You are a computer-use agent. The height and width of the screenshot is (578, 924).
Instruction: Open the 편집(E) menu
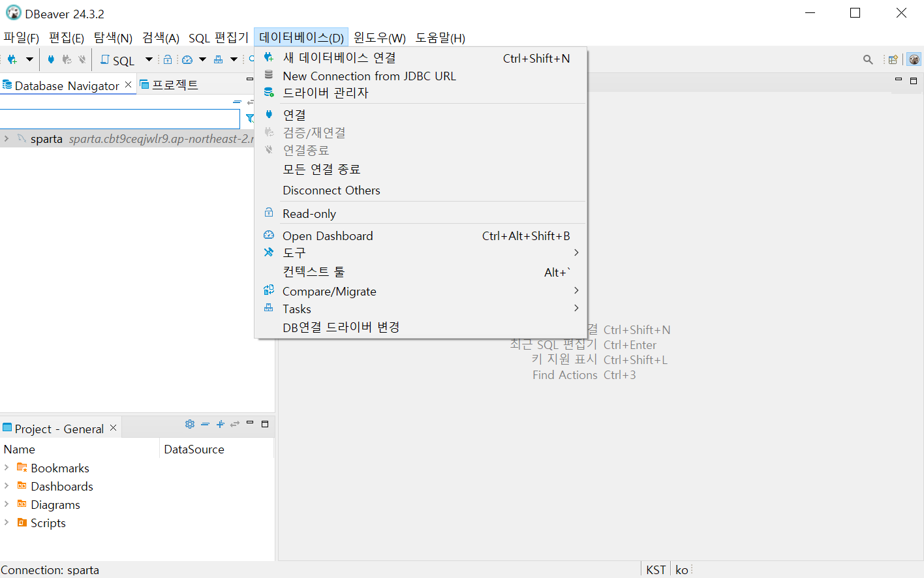pyautogui.click(x=67, y=38)
